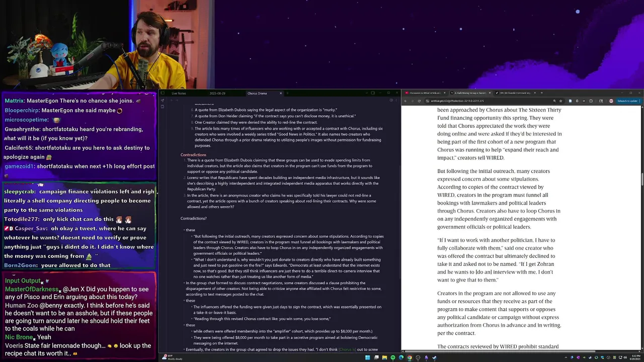Open the browser extensions puzzle icon
Screen dimensions: 644x362
pyautogui.click(x=591, y=101)
